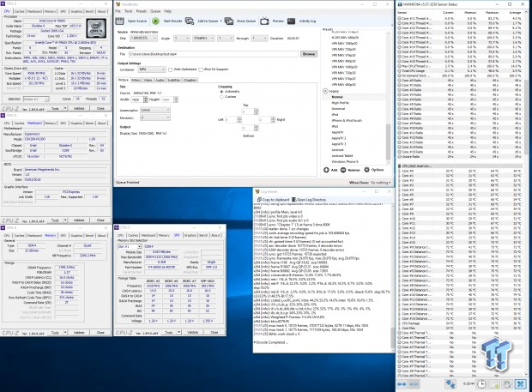The width and height of the screenshot is (532, 392).
Task: Switch to the Filters tab in HandBrake
Action: pos(136,81)
